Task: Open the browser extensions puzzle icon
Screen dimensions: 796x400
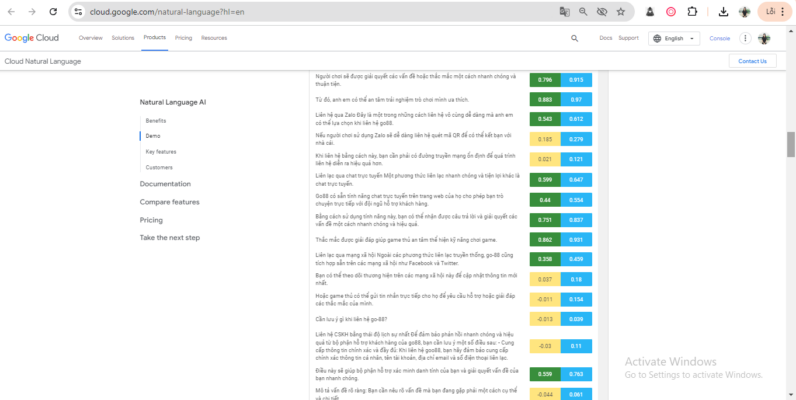Action: pos(694,12)
